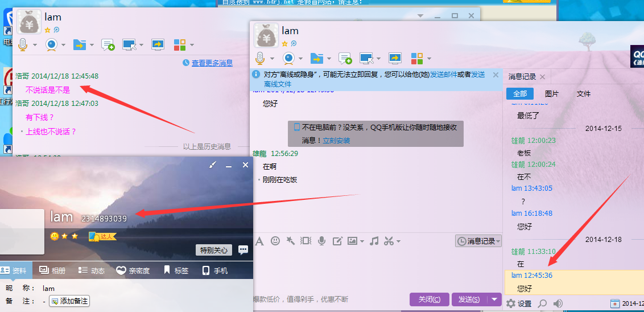Viewport: 644px width, 312px height.
Task: Open multi-function input pencil icon
Action: [x=337, y=241]
